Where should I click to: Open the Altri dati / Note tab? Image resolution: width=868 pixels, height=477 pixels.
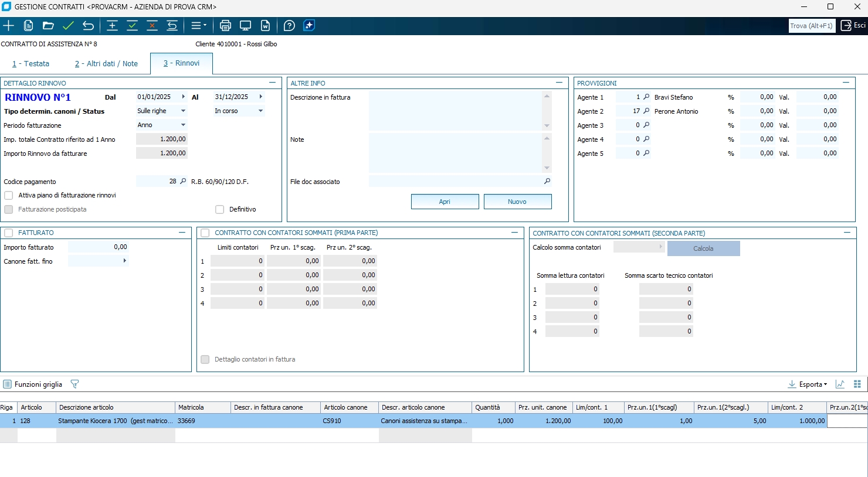(x=106, y=64)
